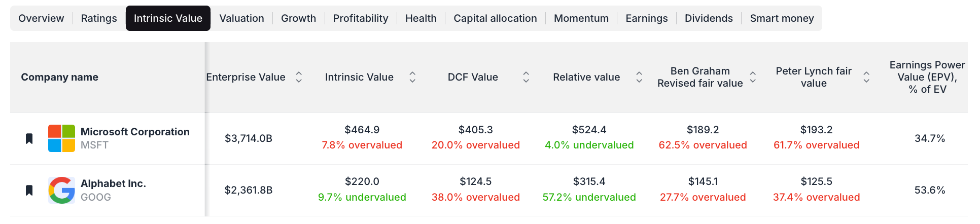980x224 pixels.
Task: Sort by DCF Value column arrows
Action: click(526, 77)
